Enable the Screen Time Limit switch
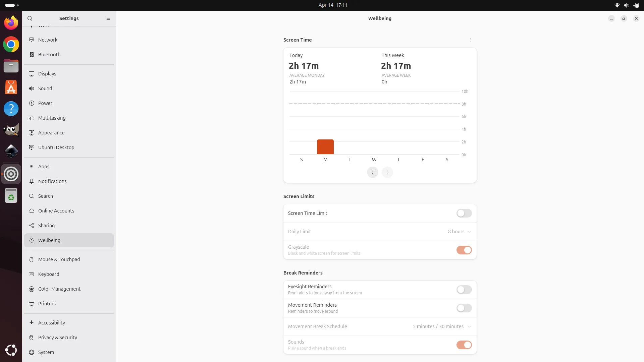Screen dimensions: 644x362 (464, 213)
